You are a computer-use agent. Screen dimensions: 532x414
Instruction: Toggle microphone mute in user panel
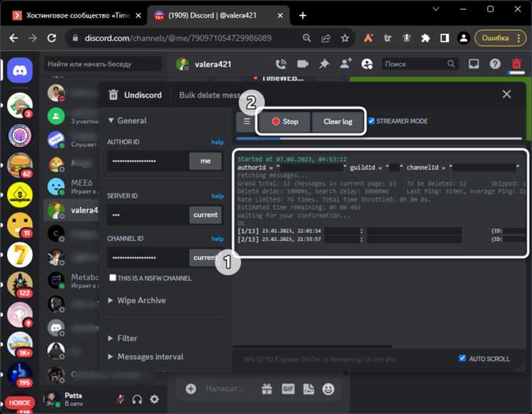(121, 399)
